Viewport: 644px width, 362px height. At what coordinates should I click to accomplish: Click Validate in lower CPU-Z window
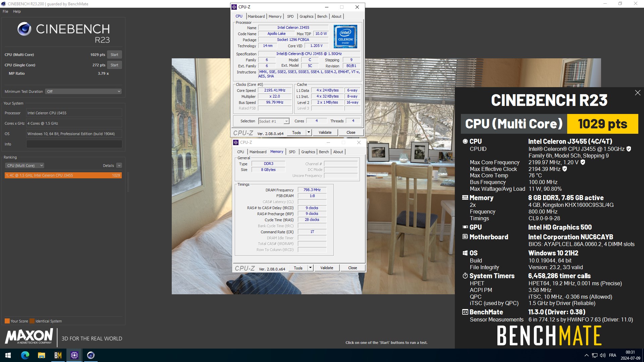(327, 268)
